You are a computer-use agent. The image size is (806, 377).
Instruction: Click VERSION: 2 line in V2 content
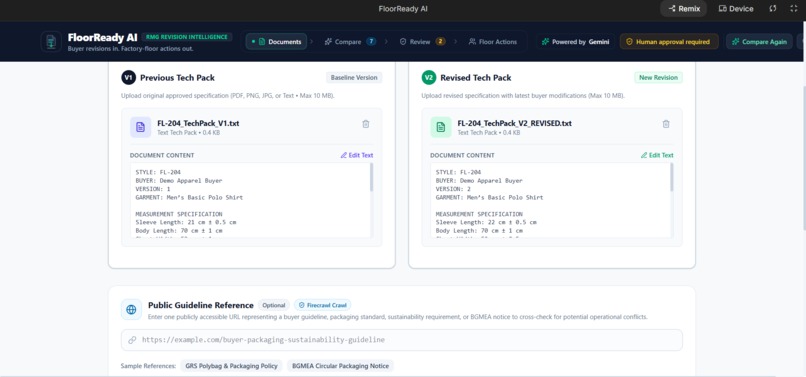point(453,189)
